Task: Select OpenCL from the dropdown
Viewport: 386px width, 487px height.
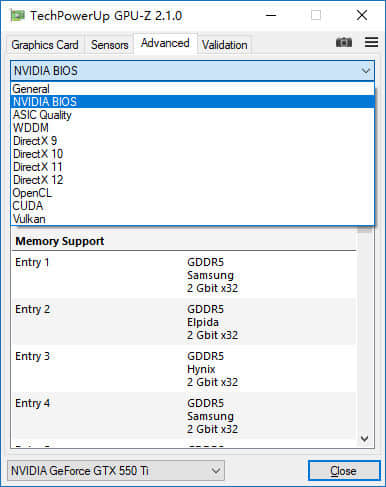Action: click(193, 193)
